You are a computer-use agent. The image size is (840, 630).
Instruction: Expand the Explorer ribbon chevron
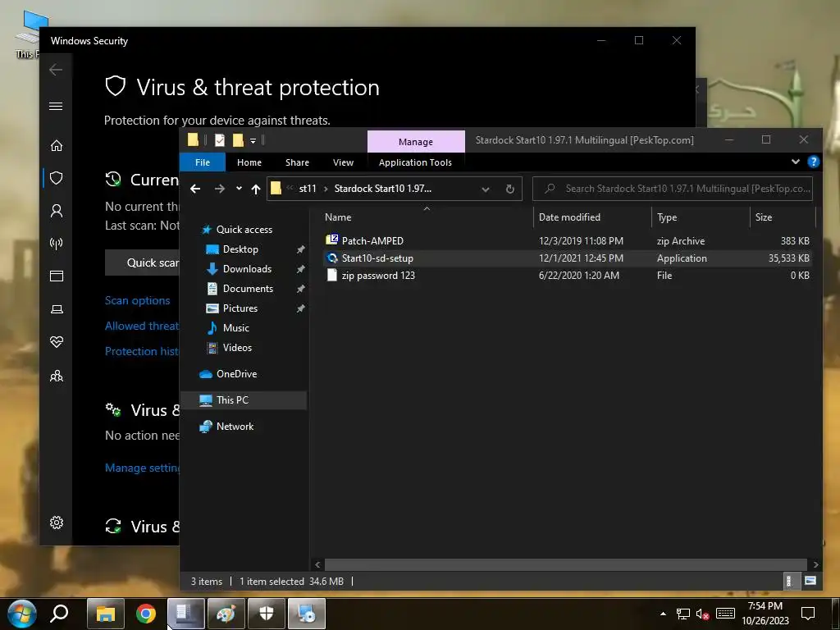(x=796, y=162)
